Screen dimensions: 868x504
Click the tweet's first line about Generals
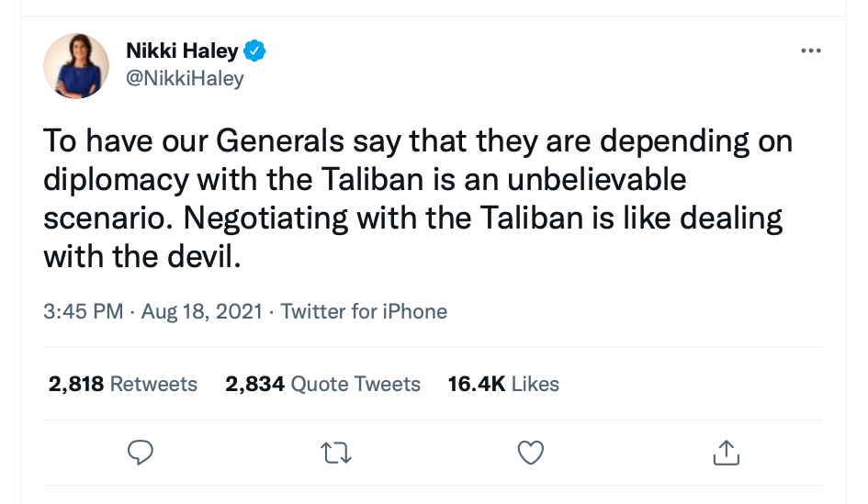click(418, 142)
